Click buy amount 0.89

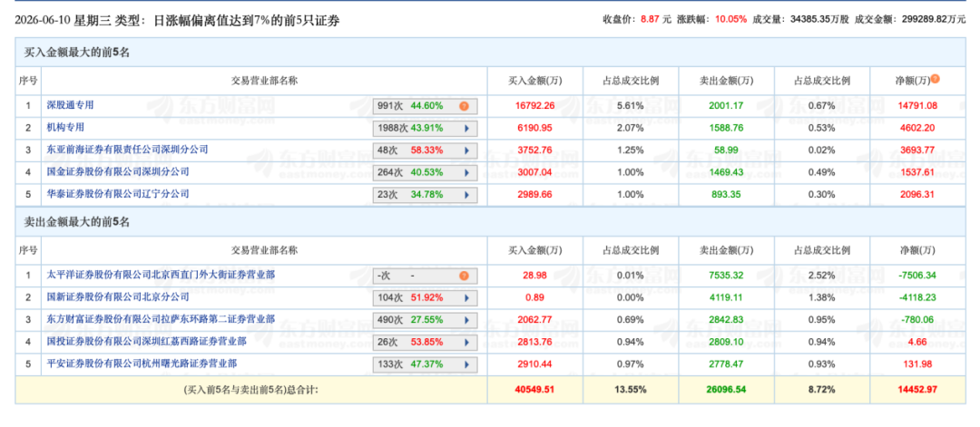point(535,297)
